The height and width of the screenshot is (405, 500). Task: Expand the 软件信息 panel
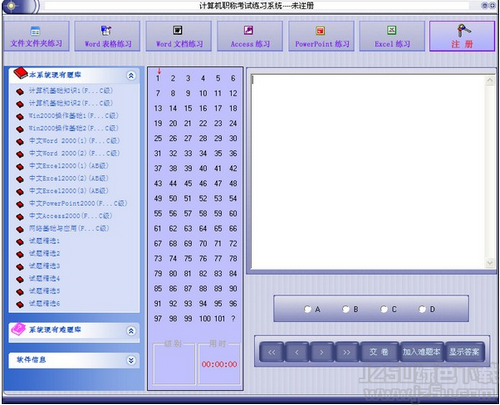[x=131, y=360]
